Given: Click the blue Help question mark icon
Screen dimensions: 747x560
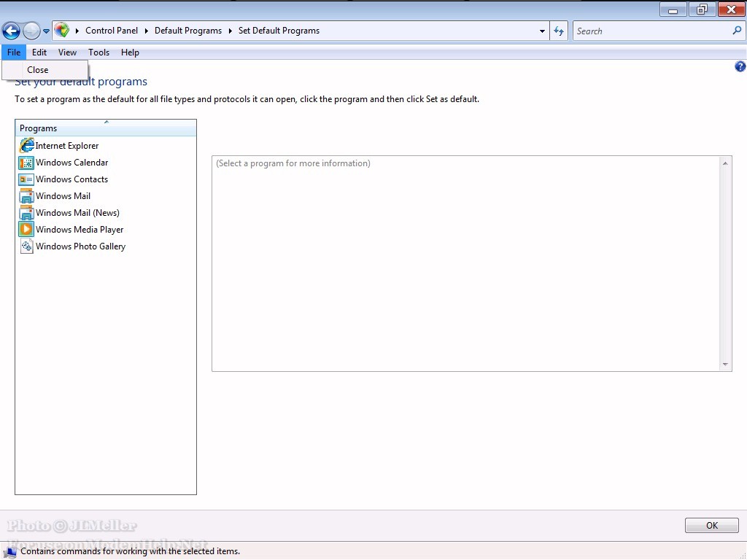Looking at the screenshot, I should pyautogui.click(x=740, y=66).
